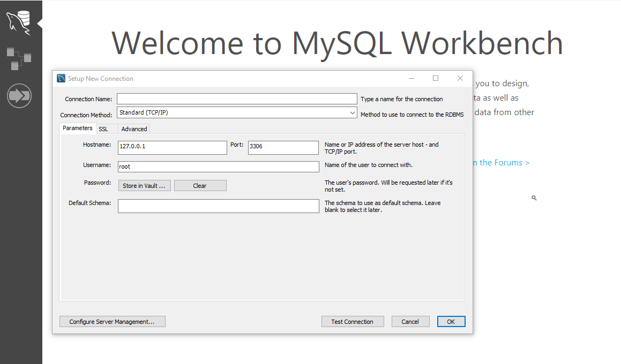This screenshot has width=621, height=364.
Task: Open the Migration wizard arrow icon in sidebar
Action: pyautogui.click(x=19, y=96)
